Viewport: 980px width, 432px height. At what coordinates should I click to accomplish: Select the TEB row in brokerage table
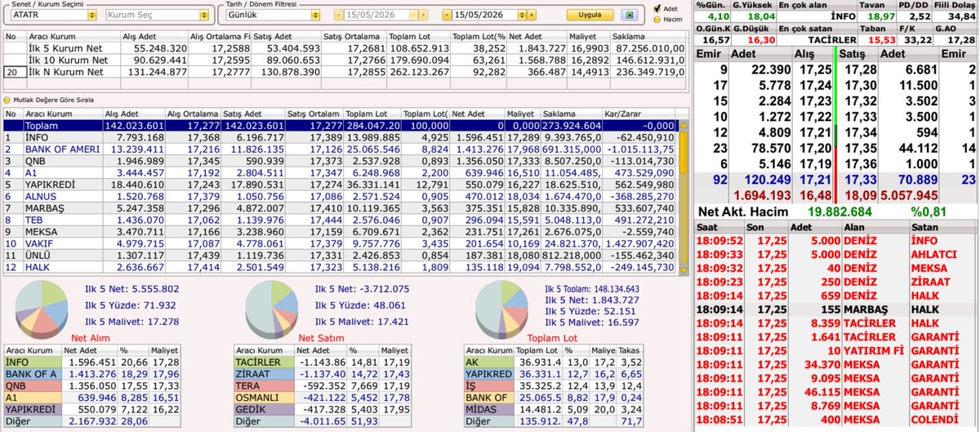[340, 220]
